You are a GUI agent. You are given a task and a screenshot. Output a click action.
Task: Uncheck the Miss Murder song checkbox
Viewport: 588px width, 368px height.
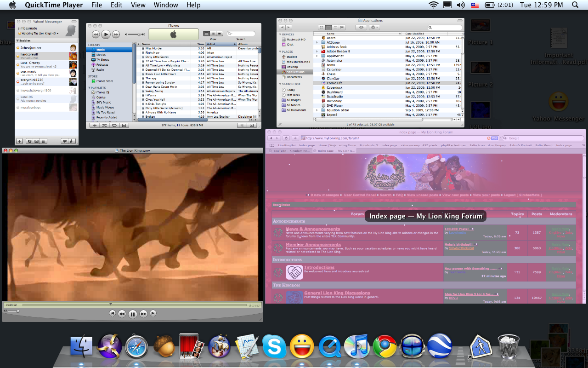pyautogui.click(x=143, y=49)
